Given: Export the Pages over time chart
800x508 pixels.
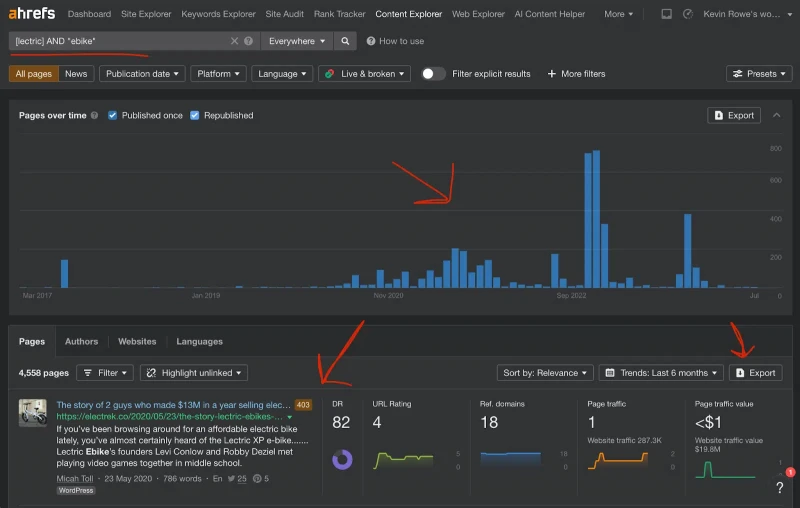Looking at the screenshot, I should 734,115.
